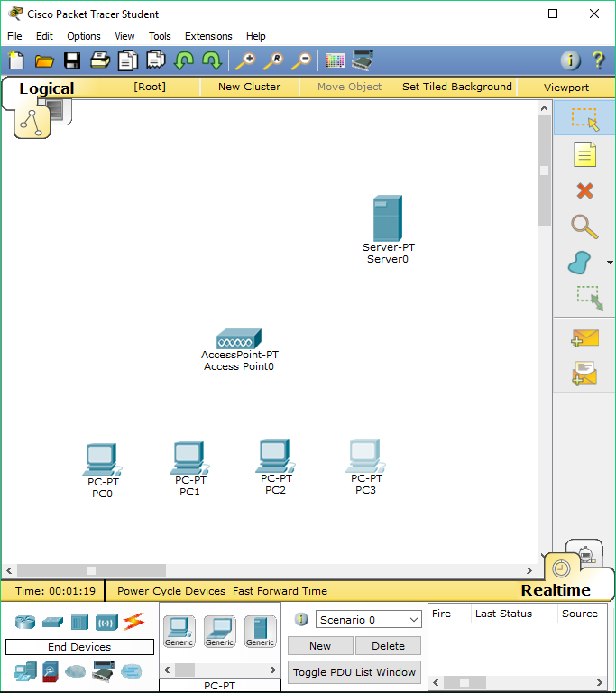
Task: Click the Zoom In magnifier icon
Action: (245, 61)
